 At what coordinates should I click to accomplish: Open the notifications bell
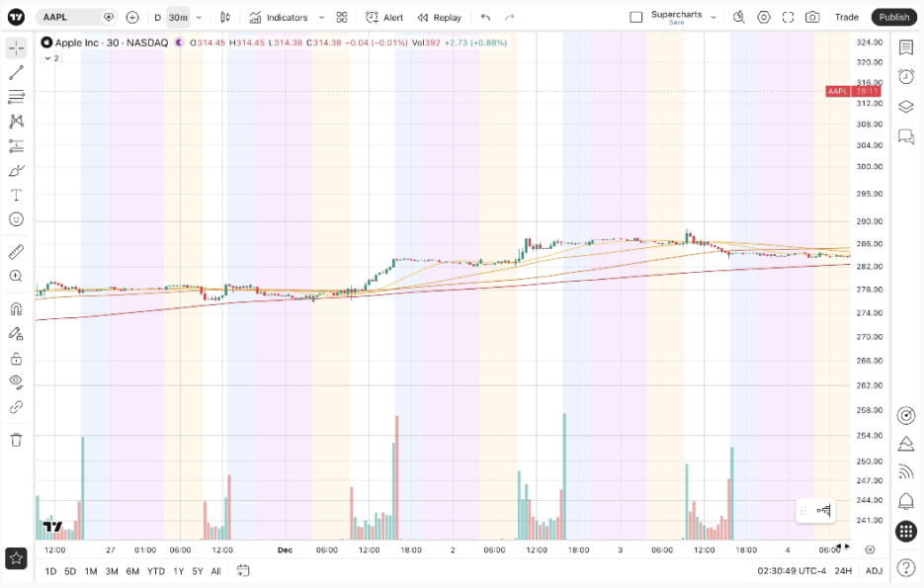[906, 501]
